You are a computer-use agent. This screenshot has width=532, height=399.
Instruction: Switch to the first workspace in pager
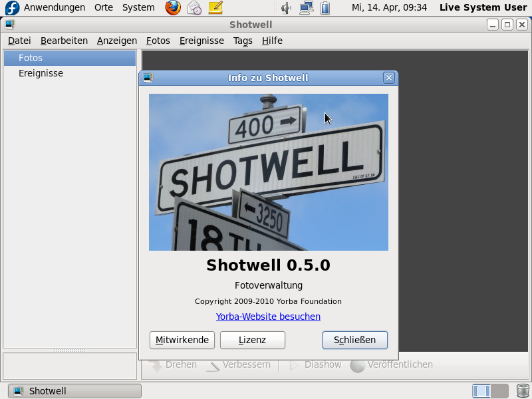(x=481, y=391)
